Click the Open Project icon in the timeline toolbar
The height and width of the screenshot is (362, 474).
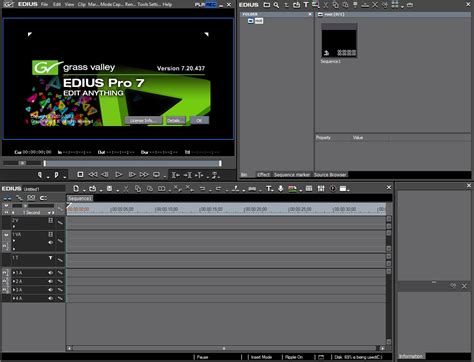pos(93,189)
